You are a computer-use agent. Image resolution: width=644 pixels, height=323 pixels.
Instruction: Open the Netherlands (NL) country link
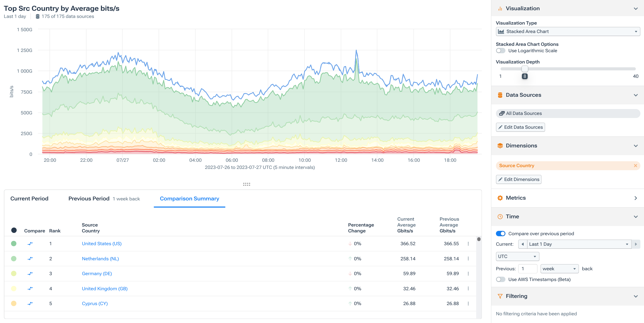coord(100,259)
